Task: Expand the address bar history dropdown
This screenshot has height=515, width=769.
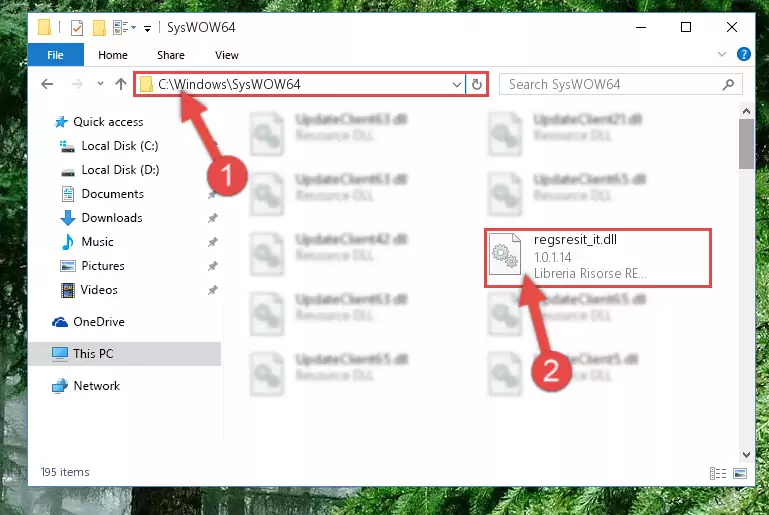Action: pyautogui.click(x=457, y=84)
